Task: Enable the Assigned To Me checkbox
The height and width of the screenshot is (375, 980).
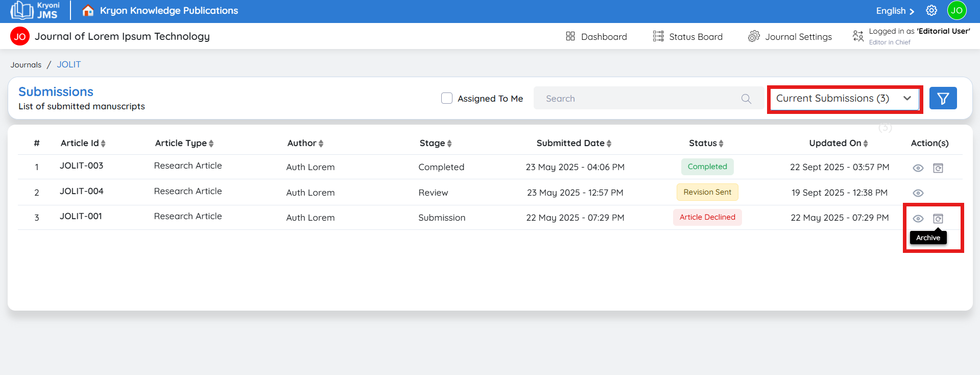Action: click(x=447, y=98)
